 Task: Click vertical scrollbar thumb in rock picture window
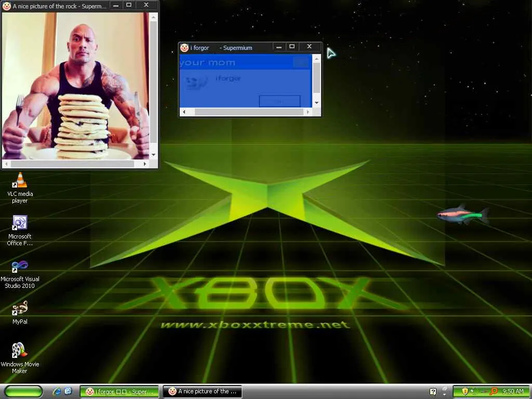tap(153, 83)
